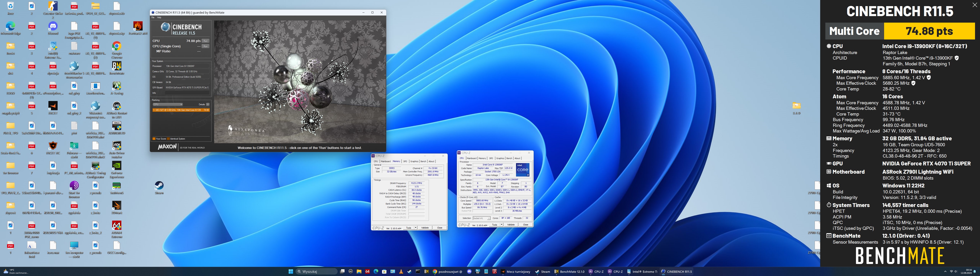Open the Discord desktop icon
The image size is (980, 276).
[x=53, y=28]
